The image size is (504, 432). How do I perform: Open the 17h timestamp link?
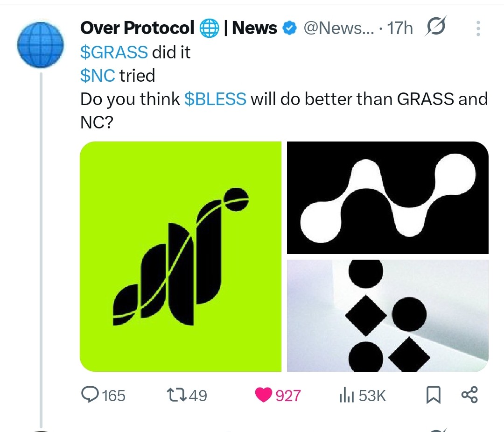[x=400, y=29]
